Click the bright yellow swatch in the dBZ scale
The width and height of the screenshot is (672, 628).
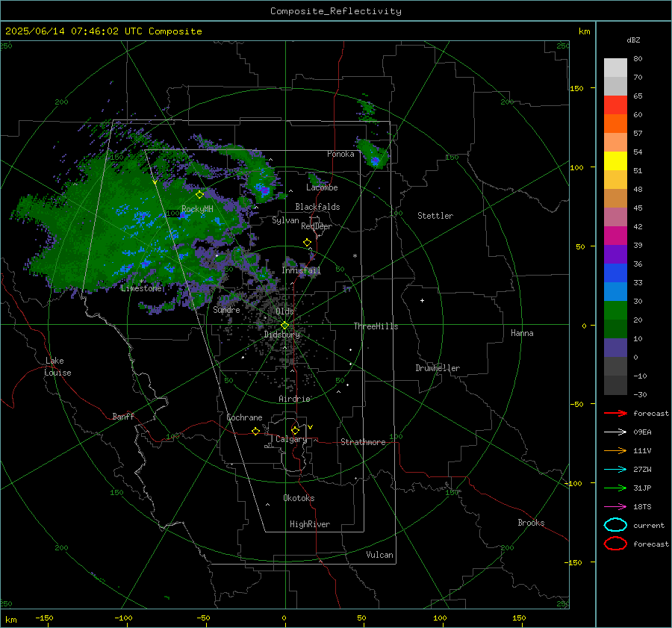615,161
